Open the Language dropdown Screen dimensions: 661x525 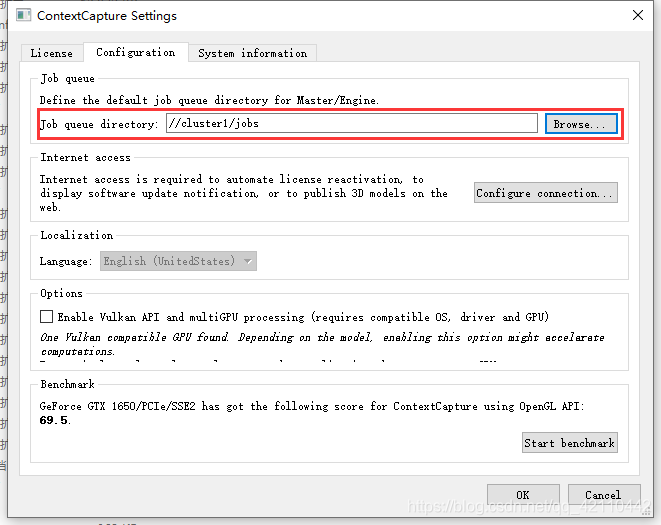[178, 261]
